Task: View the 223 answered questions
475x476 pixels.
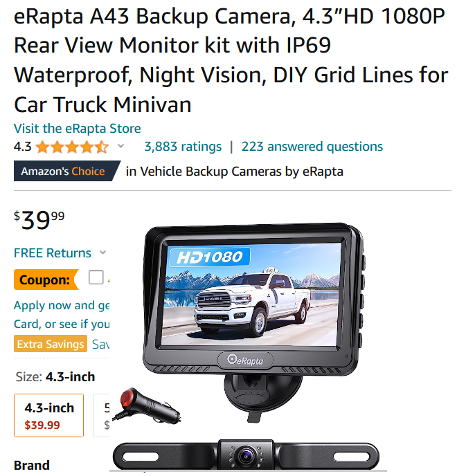Action: [312, 147]
